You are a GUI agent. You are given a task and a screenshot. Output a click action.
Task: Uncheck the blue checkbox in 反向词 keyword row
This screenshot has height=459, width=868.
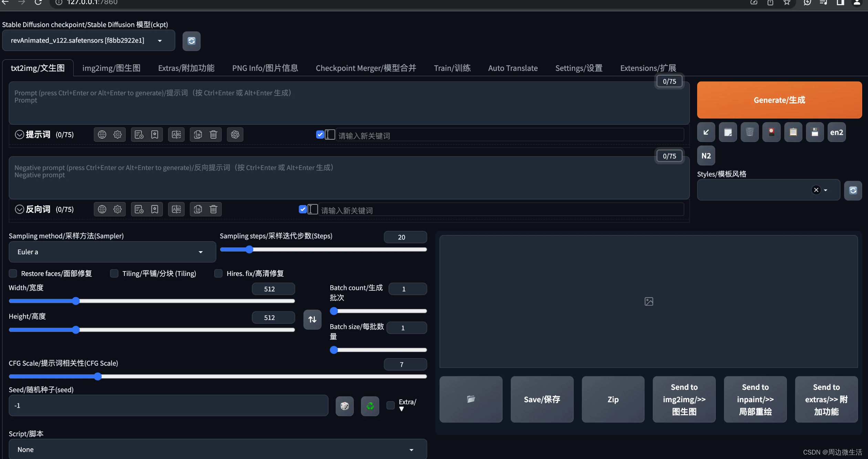[x=303, y=209]
